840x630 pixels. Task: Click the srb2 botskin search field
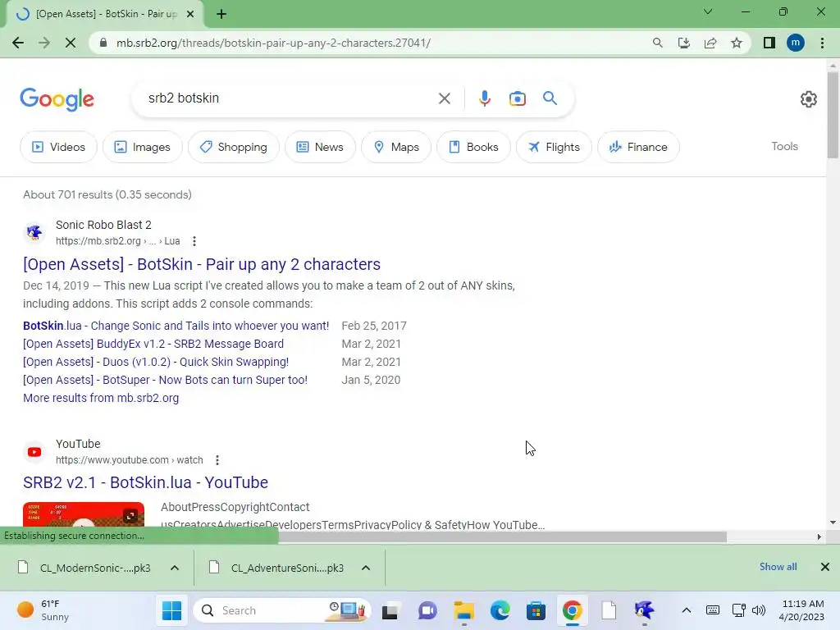tap(290, 98)
